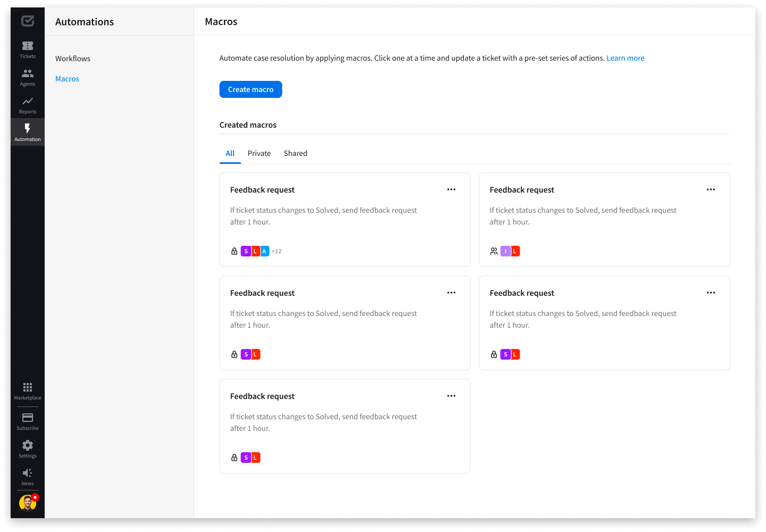This screenshot has height=532, width=766.
Task: Switch to the Private tab
Action: click(x=259, y=153)
